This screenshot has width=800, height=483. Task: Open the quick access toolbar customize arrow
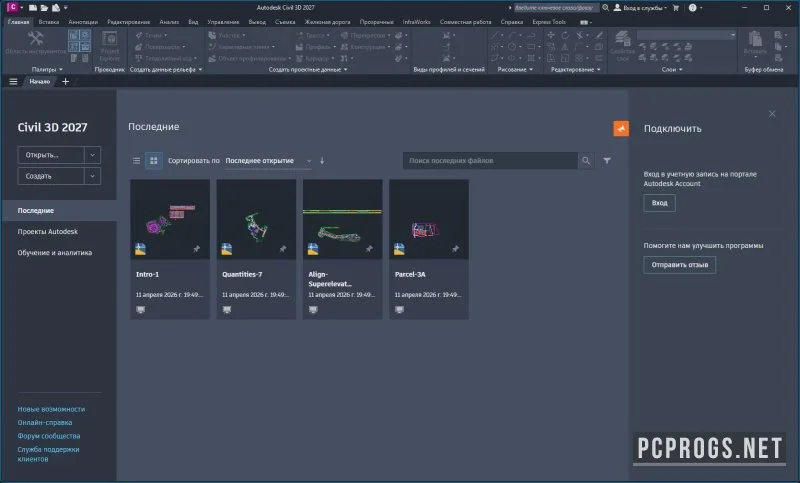pos(66,8)
